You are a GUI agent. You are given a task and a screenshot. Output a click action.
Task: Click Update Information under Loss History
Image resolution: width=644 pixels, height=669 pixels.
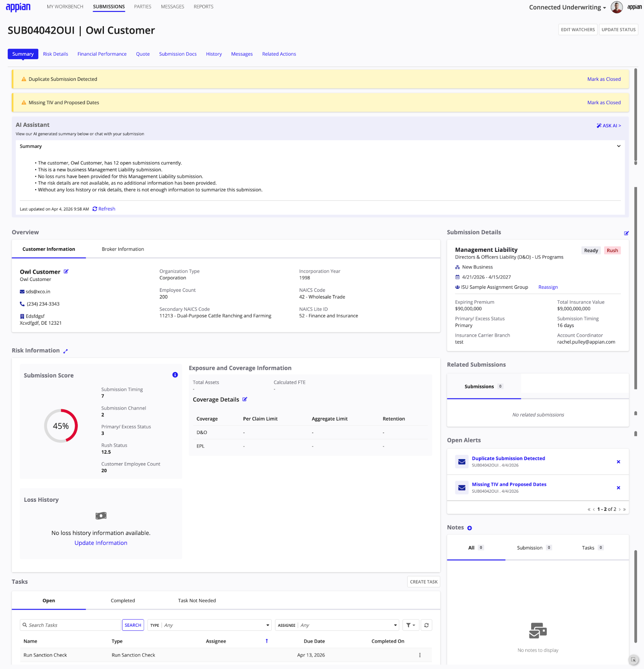point(101,543)
